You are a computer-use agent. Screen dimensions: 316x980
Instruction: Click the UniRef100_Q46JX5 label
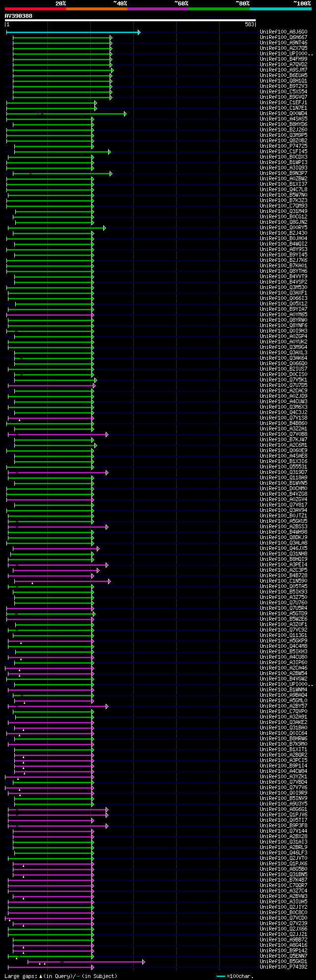pyautogui.click(x=283, y=549)
